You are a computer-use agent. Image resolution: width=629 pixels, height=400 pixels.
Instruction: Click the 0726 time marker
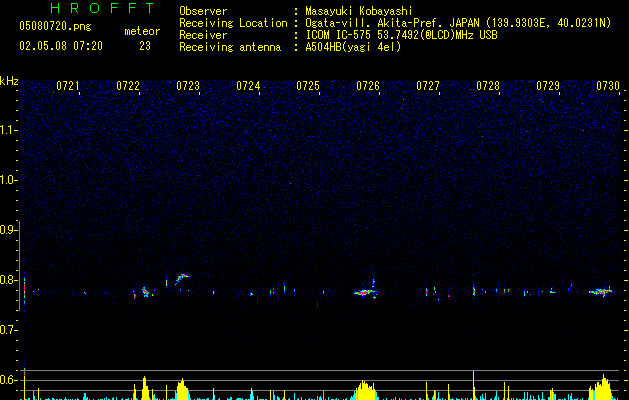tap(368, 86)
